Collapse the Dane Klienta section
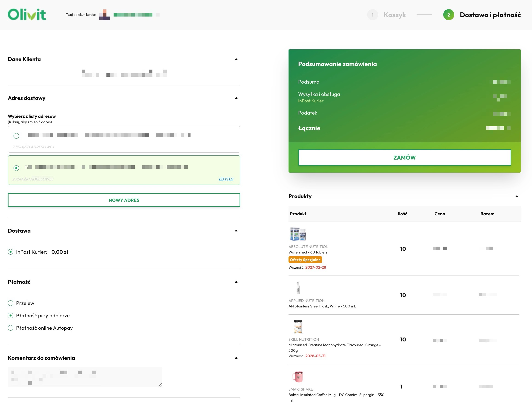Viewport: 532px width, 411px height. [x=236, y=59]
